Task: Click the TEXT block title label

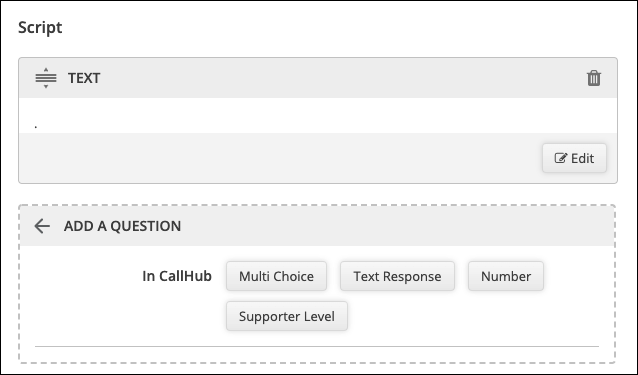Action: point(84,78)
